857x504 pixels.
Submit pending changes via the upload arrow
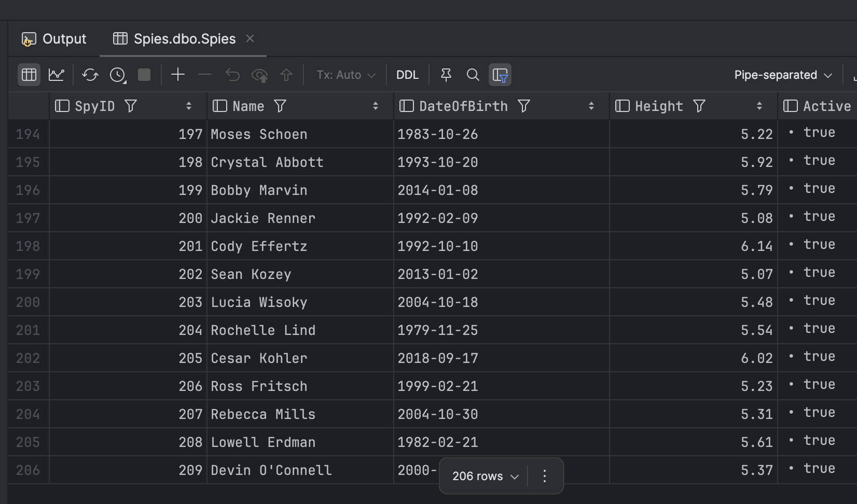pyautogui.click(x=286, y=74)
